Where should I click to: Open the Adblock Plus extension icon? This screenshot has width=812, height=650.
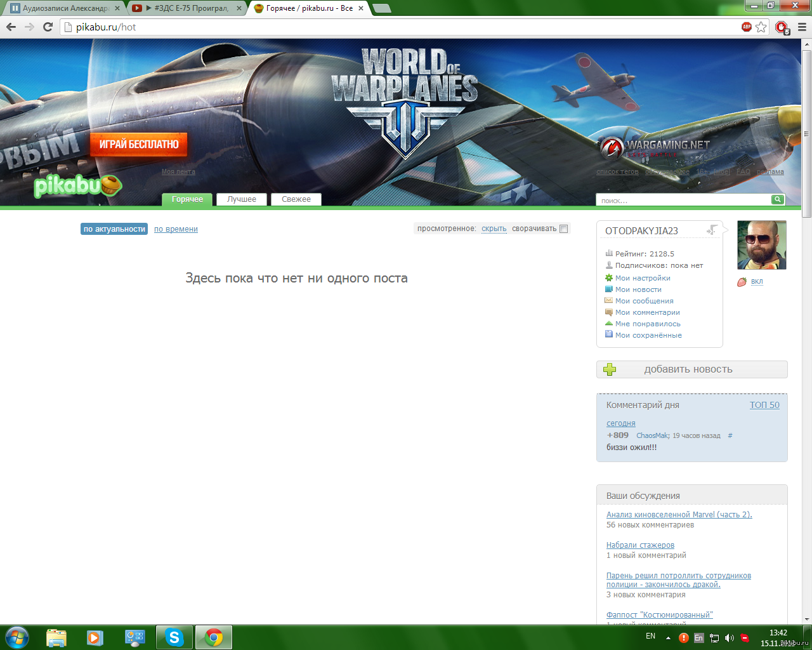pyautogui.click(x=747, y=27)
